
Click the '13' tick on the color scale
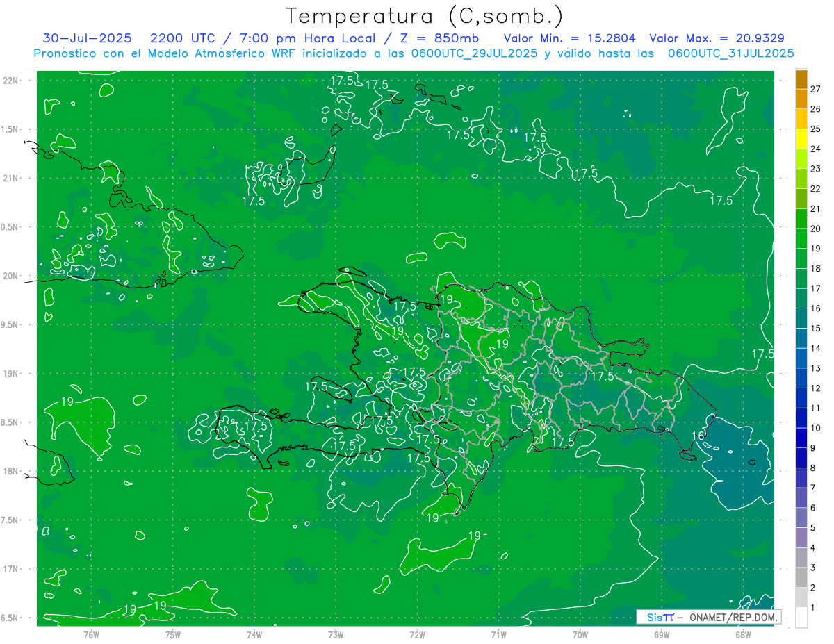point(816,368)
